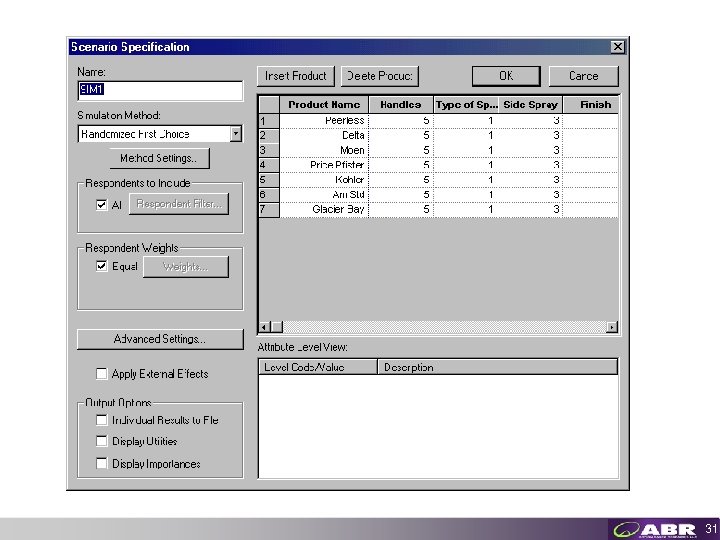Click the Side Spray column header
The image size is (720, 540).
[x=530, y=105]
